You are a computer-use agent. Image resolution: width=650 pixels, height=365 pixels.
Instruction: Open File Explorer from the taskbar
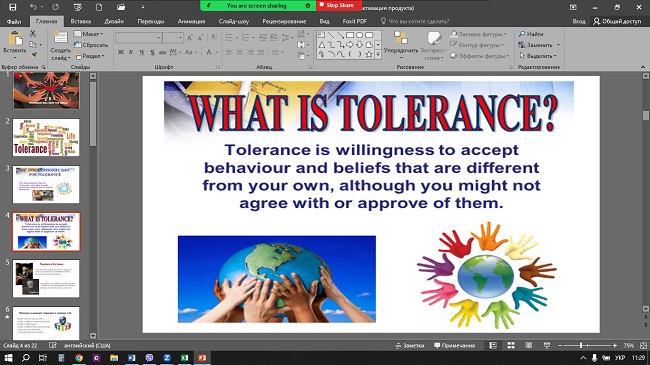(114, 358)
